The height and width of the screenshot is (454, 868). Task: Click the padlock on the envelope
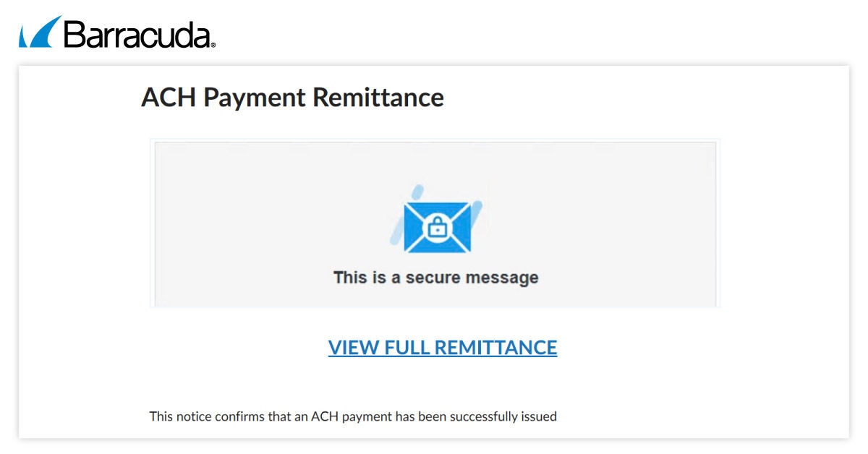[x=436, y=227]
